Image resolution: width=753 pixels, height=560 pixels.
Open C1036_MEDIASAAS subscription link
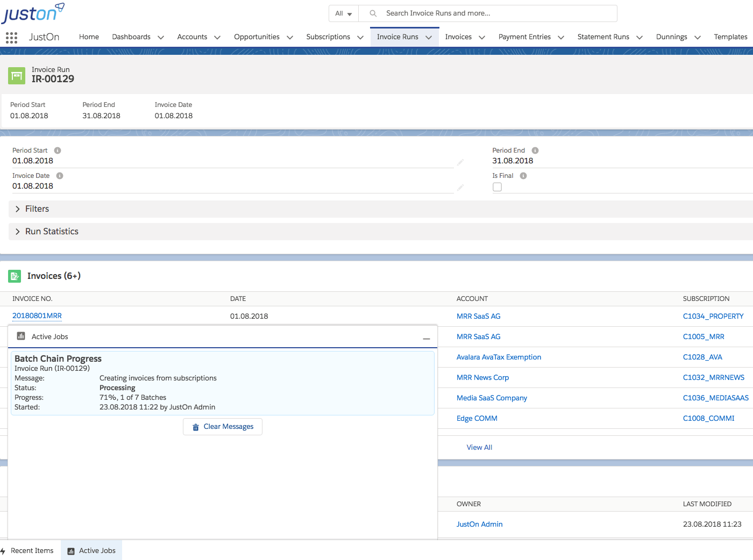pos(716,398)
